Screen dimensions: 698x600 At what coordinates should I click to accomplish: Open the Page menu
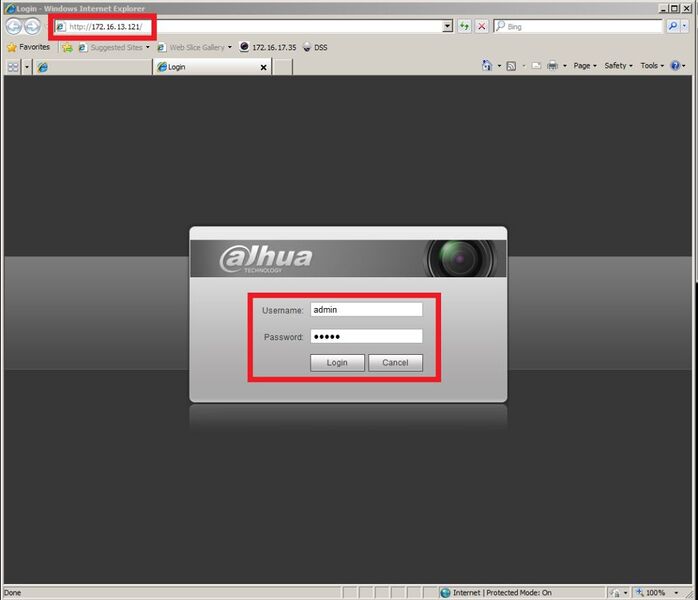[x=584, y=66]
